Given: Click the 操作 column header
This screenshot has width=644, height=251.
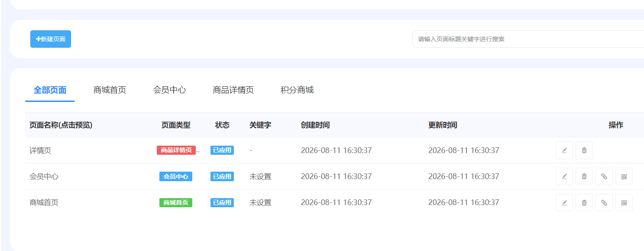Looking at the screenshot, I should 616,125.
